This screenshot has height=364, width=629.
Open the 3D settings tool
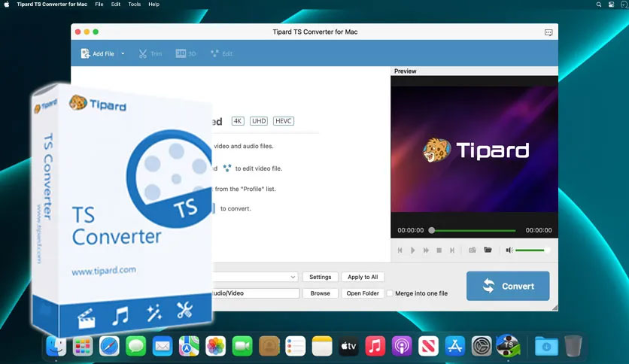(x=186, y=53)
